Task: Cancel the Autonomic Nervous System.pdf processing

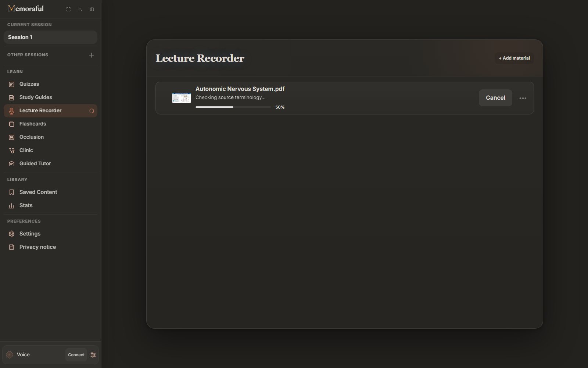Action: tap(495, 98)
